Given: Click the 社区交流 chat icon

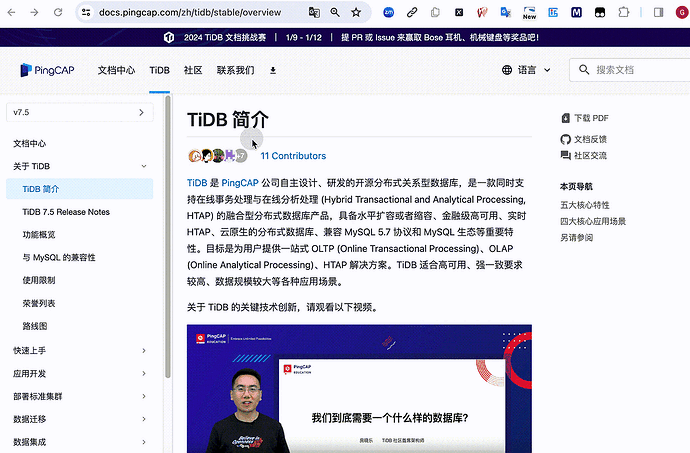Looking at the screenshot, I should click(565, 155).
